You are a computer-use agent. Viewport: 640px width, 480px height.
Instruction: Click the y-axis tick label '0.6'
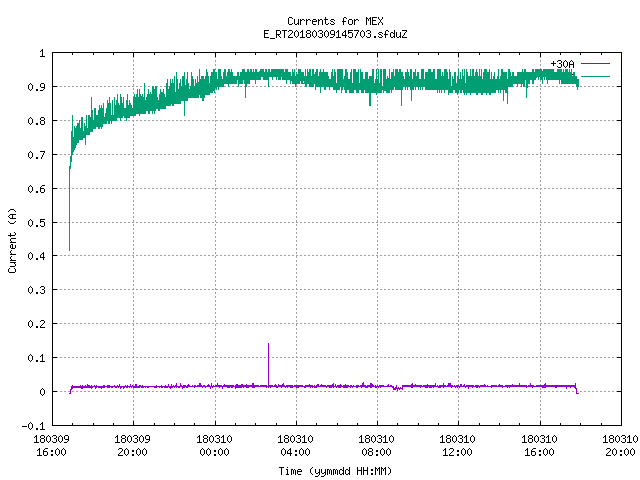pyautogui.click(x=36, y=189)
